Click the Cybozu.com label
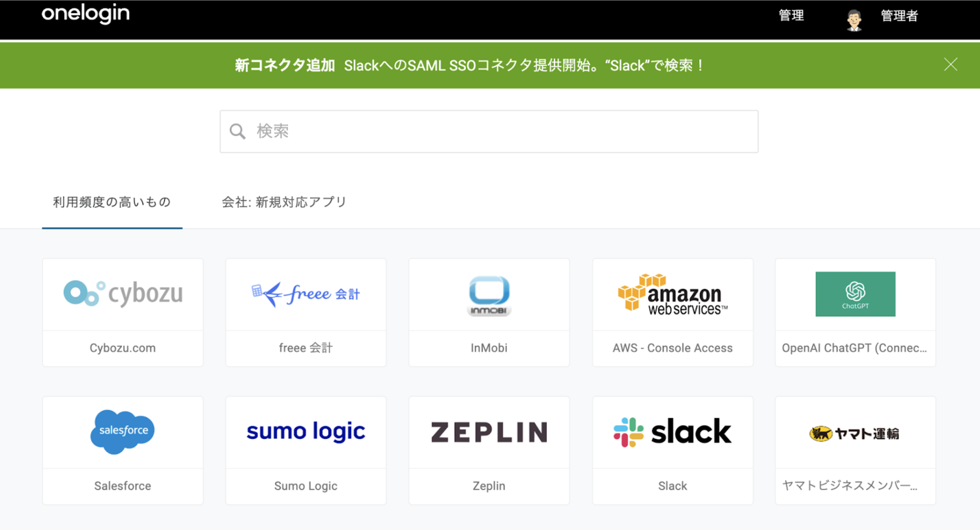The height and width of the screenshot is (530, 980). click(122, 348)
